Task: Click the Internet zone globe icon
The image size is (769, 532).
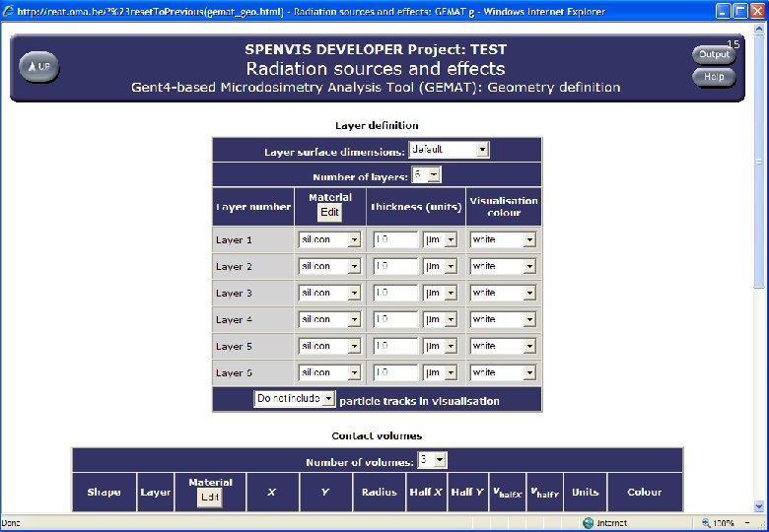Action: point(588,523)
